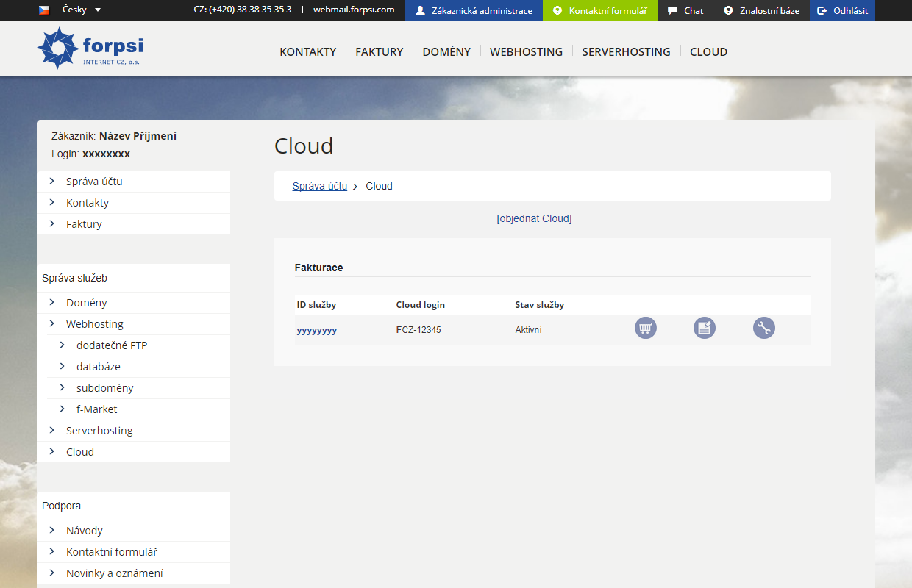Image resolution: width=912 pixels, height=588 pixels.
Task: Click the Czech flag icon
Action: point(44,10)
